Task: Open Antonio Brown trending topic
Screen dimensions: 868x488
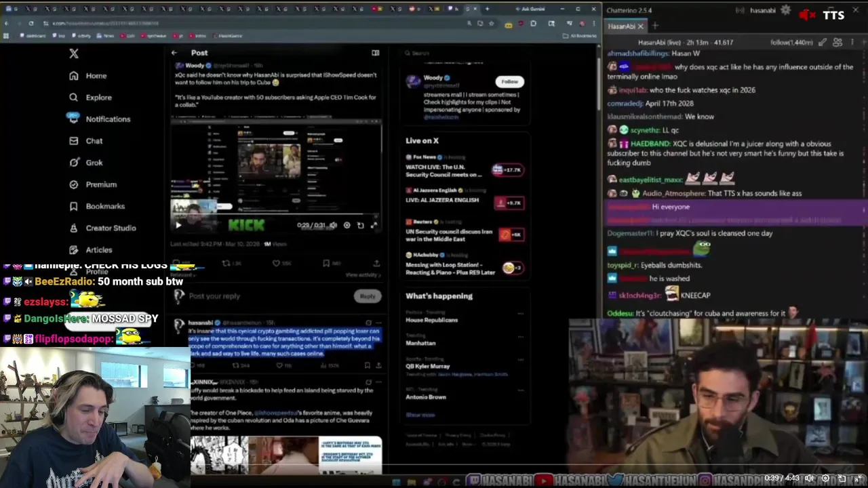Action: point(426,397)
